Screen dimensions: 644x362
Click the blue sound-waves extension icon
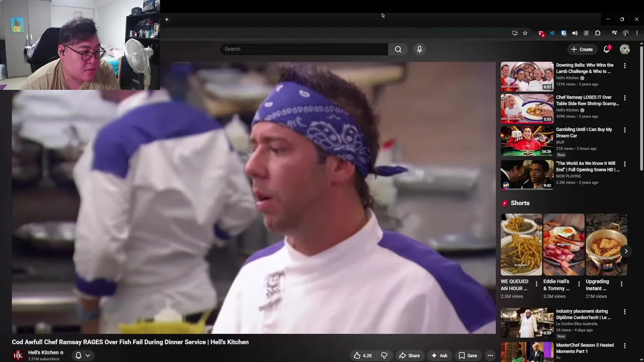[x=552, y=33]
